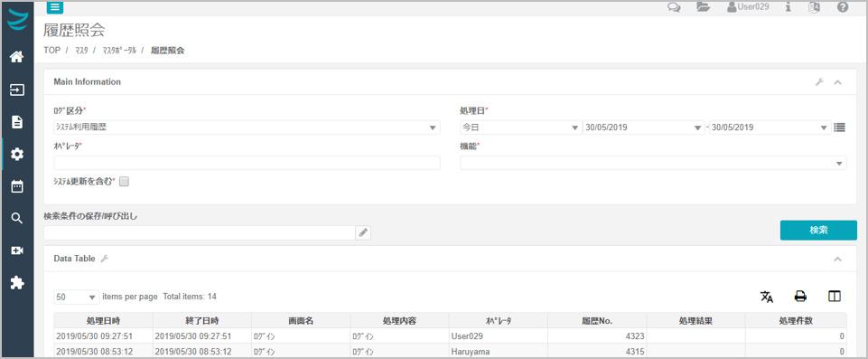Sort by 画面名 column header
This screenshot has height=359, width=868.
301,321
